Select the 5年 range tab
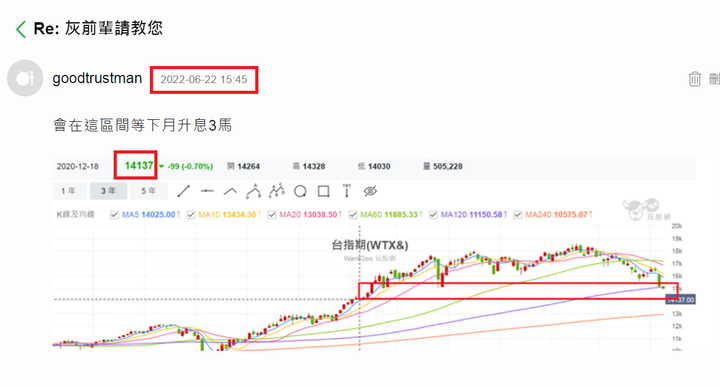Image resolution: width=720 pixels, height=387 pixels. [x=148, y=191]
